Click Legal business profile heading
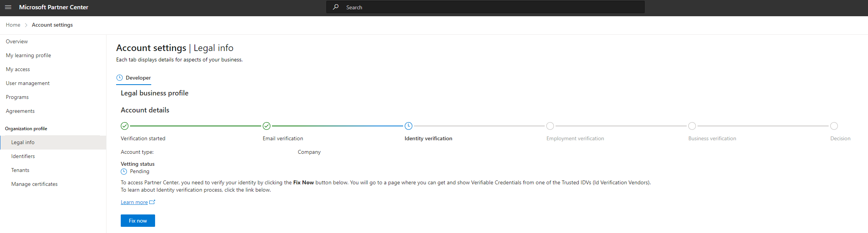 click(x=154, y=93)
